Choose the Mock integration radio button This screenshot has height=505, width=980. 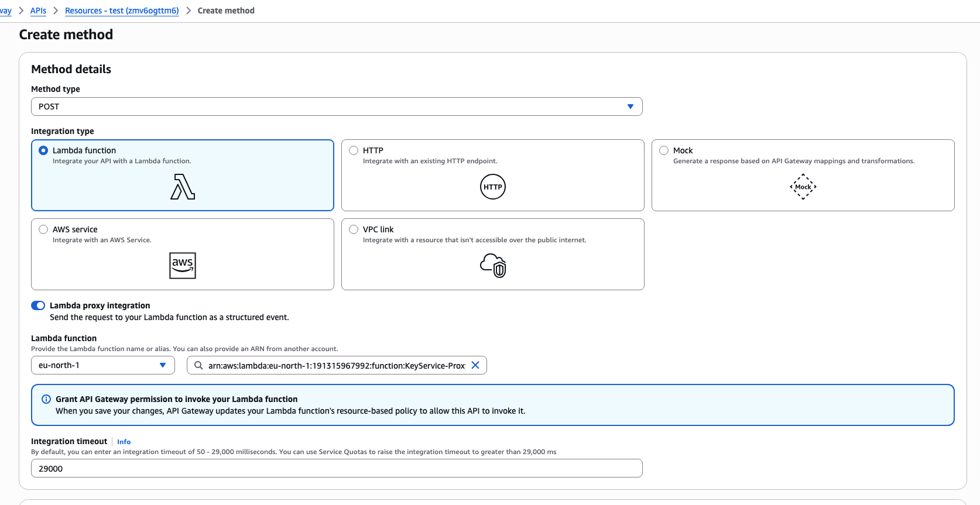[664, 150]
